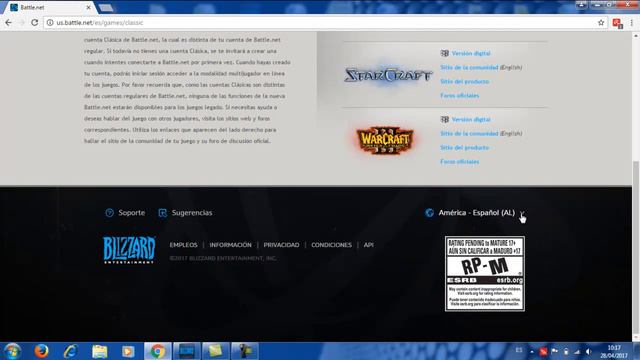
Task: Open the PRIVACIDAD footer link
Action: 281,245
